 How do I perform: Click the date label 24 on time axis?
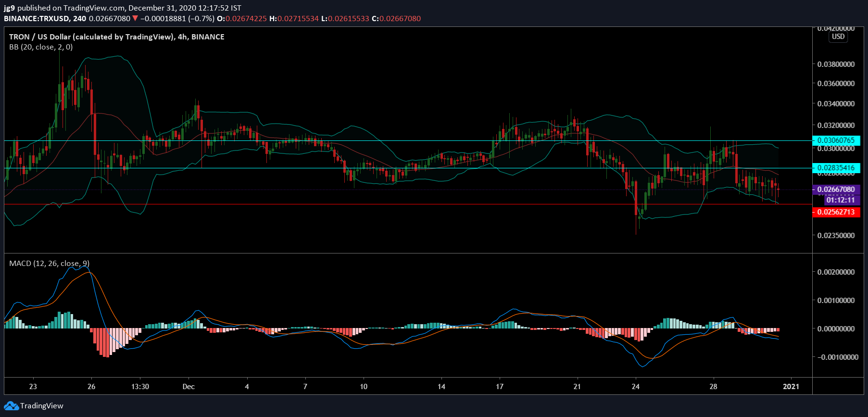pyautogui.click(x=636, y=387)
